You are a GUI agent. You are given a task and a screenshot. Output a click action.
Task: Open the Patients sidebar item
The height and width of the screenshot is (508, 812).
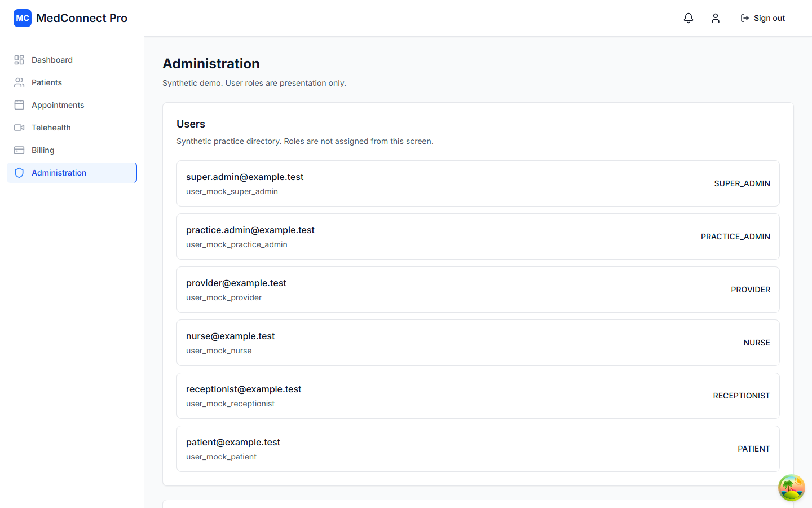pos(72,82)
